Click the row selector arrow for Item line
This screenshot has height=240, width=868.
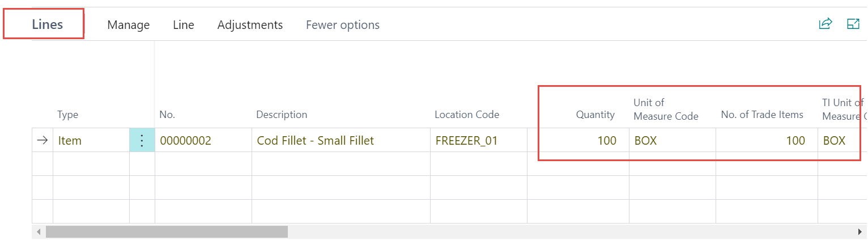(42, 141)
